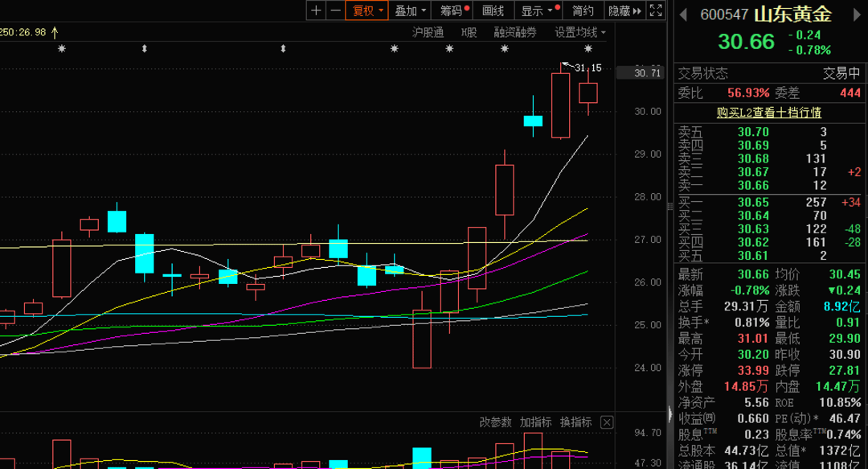Select the 卖五 ask price 30.70
868x469 pixels.
tap(753, 132)
